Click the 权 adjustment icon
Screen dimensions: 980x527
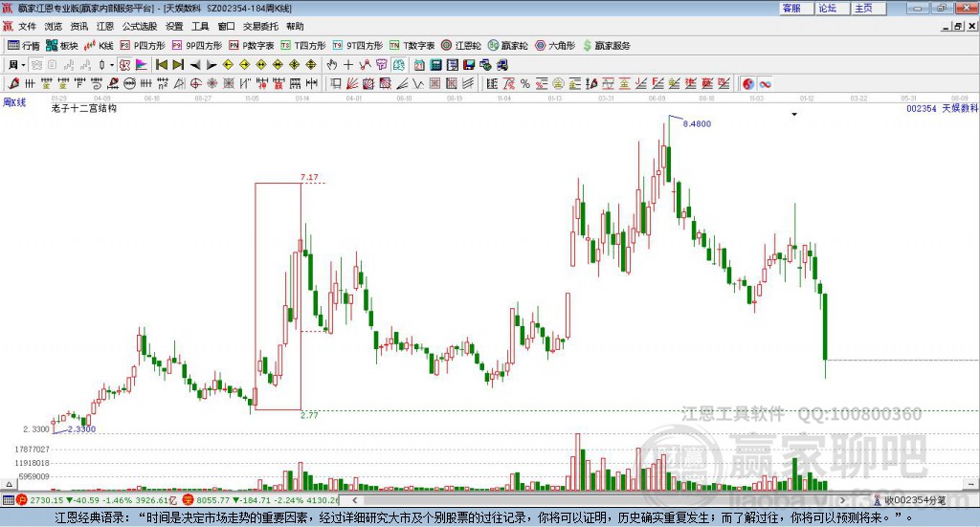[125, 65]
